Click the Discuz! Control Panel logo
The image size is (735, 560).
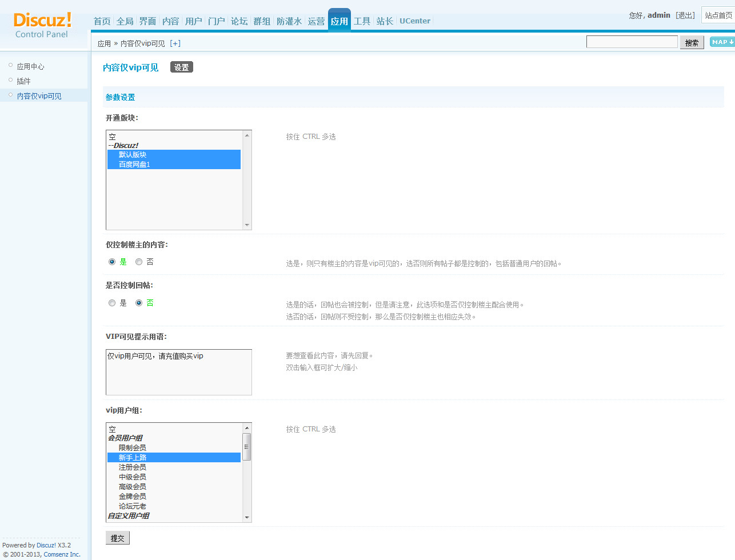(x=42, y=26)
